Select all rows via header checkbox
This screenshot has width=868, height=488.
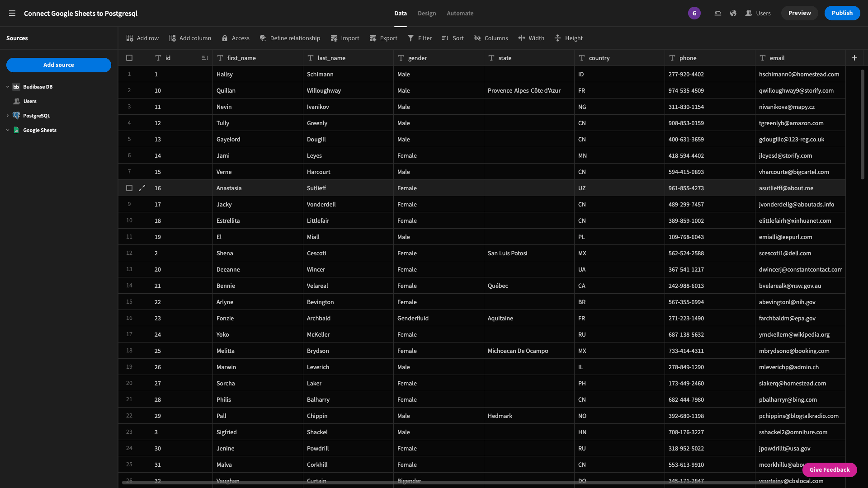pyautogui.click(x=129, y=58)
